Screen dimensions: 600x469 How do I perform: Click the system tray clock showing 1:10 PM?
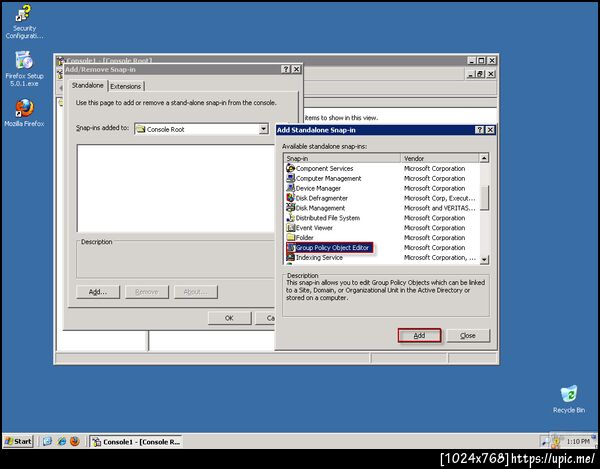click(578, 441)
